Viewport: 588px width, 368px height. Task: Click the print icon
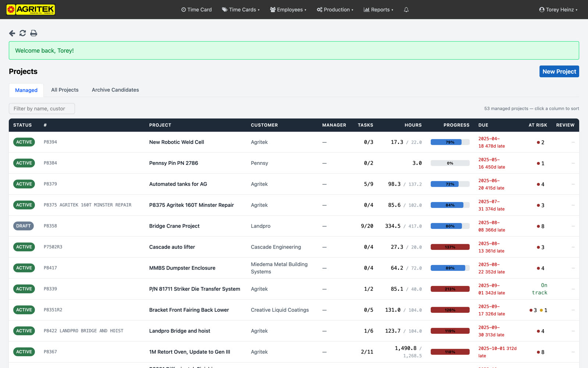click(x=33, y=33)
